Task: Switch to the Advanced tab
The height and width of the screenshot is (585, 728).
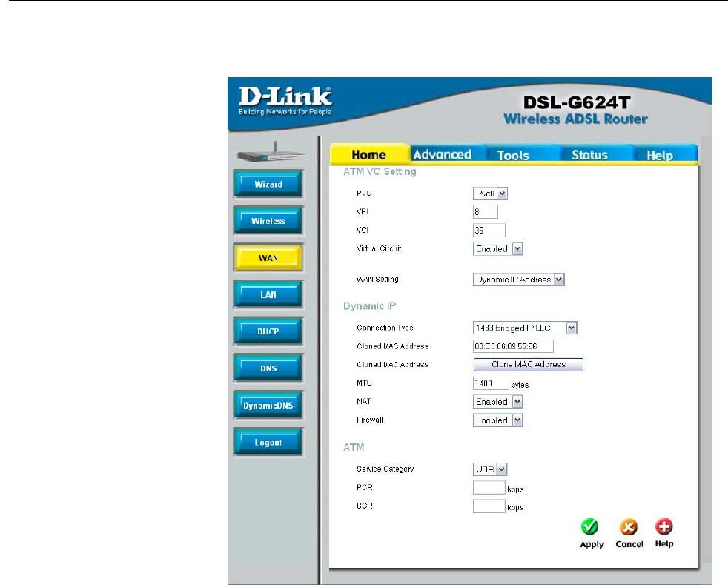Action: click(x=443, y=155)
